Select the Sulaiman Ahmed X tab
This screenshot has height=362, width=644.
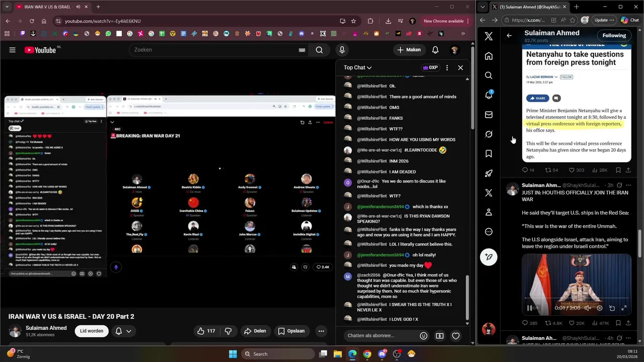coord(529,7)
